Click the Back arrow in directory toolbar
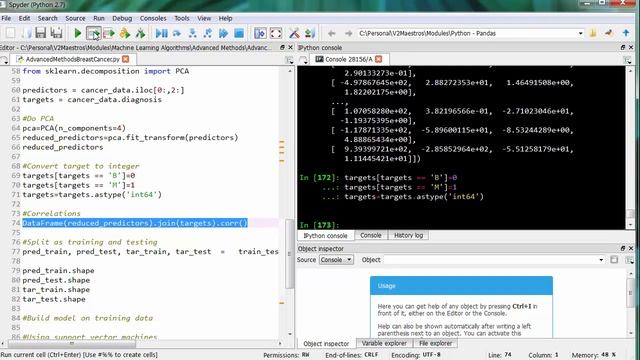 point(331,33)
